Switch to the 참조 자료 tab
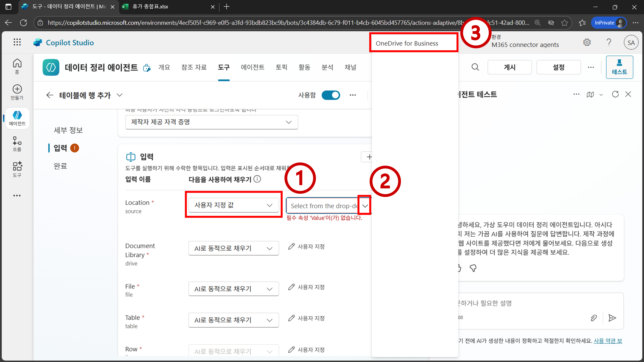Screen dimensions: 644x362 (x=194, y=67)
